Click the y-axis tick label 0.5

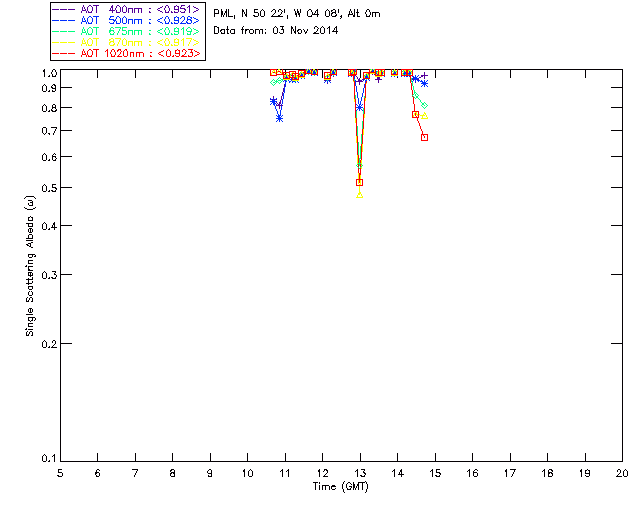(49, 188)
